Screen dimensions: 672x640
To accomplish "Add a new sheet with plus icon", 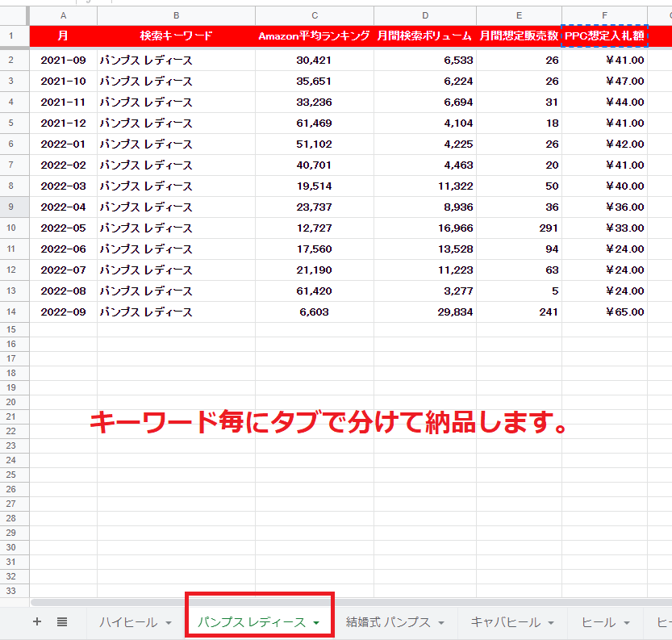I will [37, 621].
